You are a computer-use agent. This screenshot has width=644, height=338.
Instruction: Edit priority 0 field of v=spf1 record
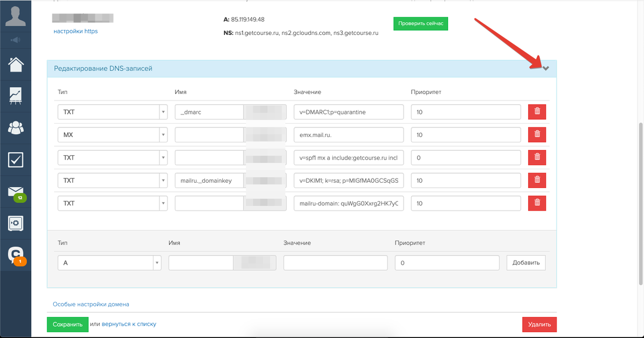(466, 157)
